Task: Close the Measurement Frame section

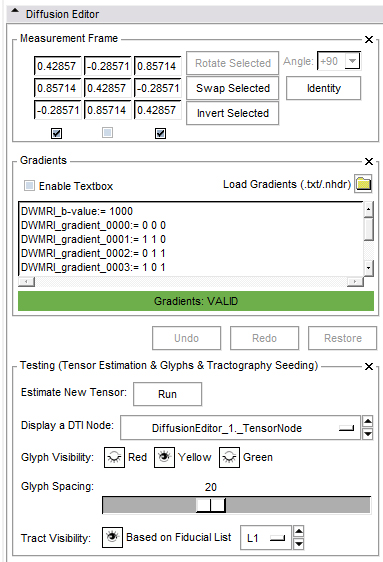Action: pyautogui.click(x=369, y=39)
